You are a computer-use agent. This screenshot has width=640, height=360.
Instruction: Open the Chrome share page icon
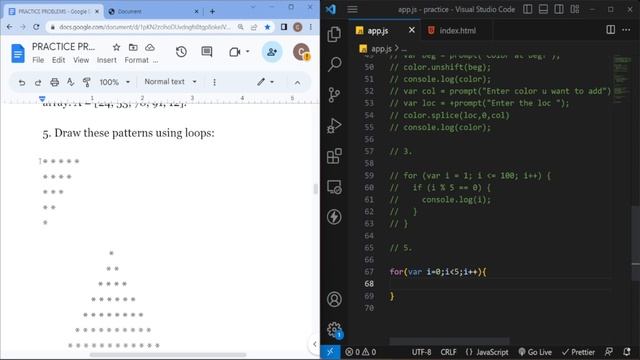tap(254, 27)
